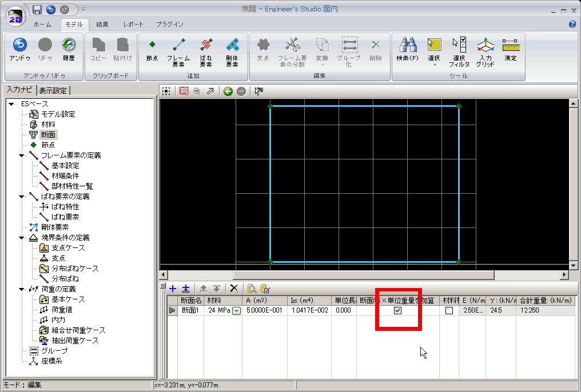Click the Izi value 1.0417E-002
This screenshot has width=581, height=392.
coord(310,310)
